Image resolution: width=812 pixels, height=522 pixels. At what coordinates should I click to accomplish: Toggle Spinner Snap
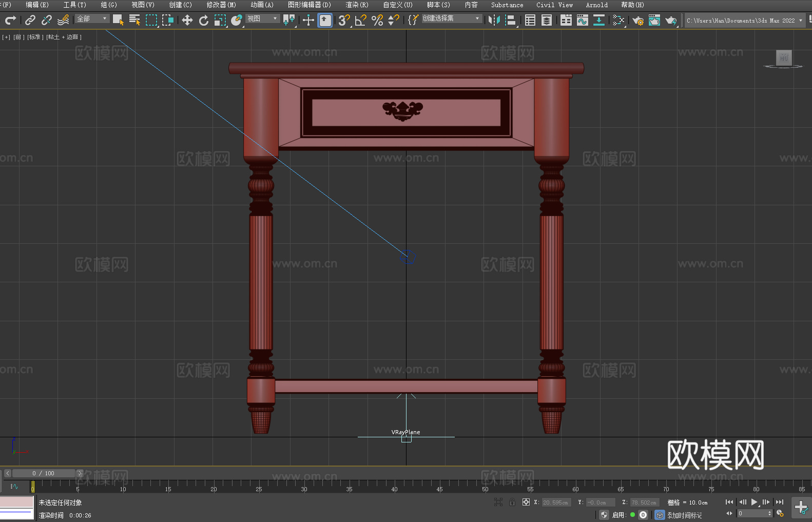point(394,20)
